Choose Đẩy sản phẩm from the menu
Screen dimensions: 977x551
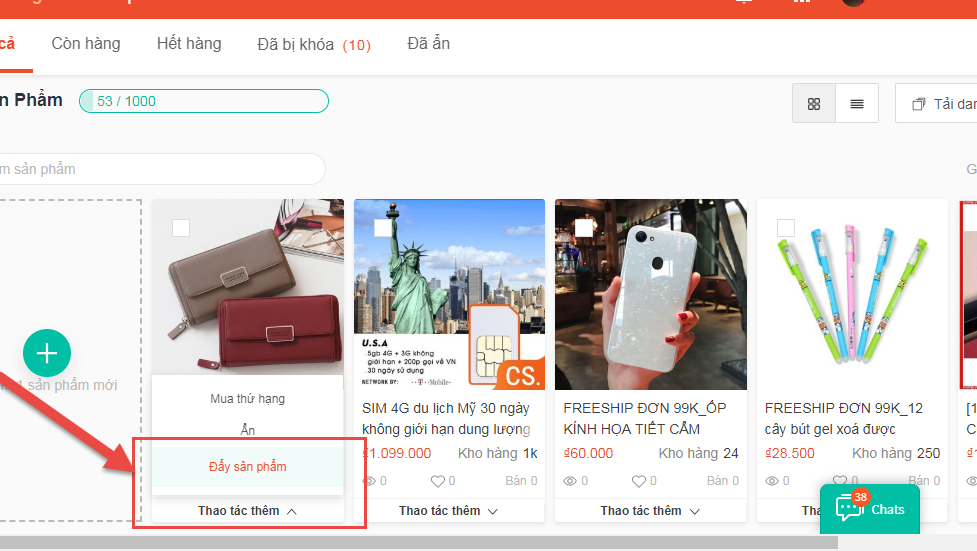(247, 467)
